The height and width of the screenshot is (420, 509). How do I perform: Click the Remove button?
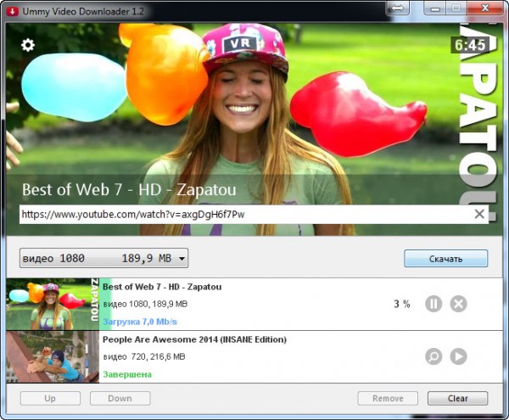point(388,398)
